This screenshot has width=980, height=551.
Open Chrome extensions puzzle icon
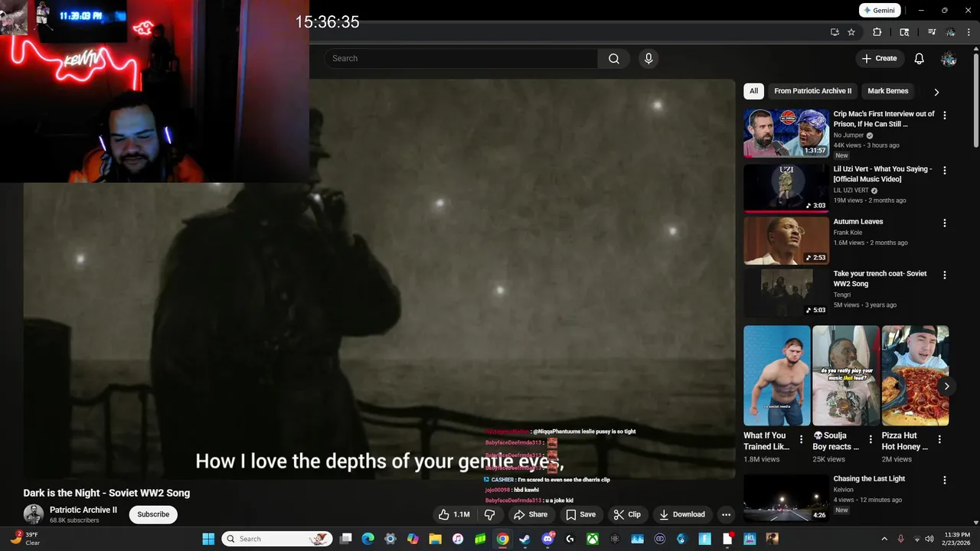click(877, 32)
